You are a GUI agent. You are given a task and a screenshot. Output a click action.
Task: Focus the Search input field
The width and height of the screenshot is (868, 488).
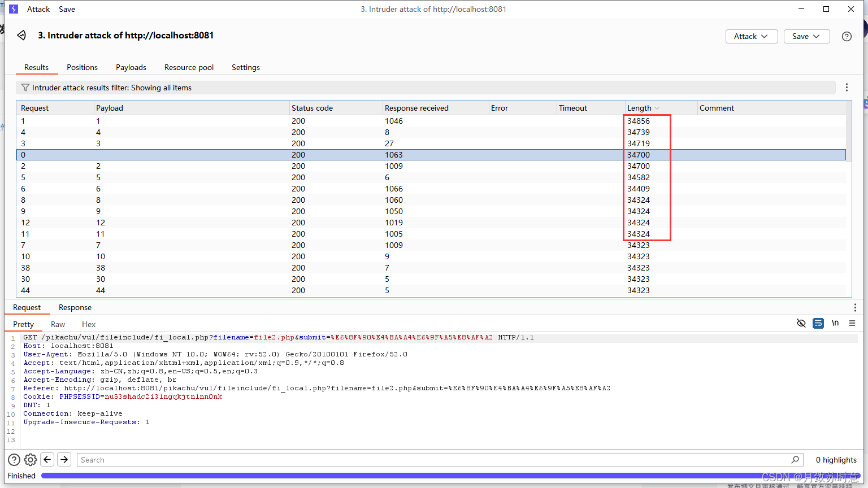click(432, 460)
